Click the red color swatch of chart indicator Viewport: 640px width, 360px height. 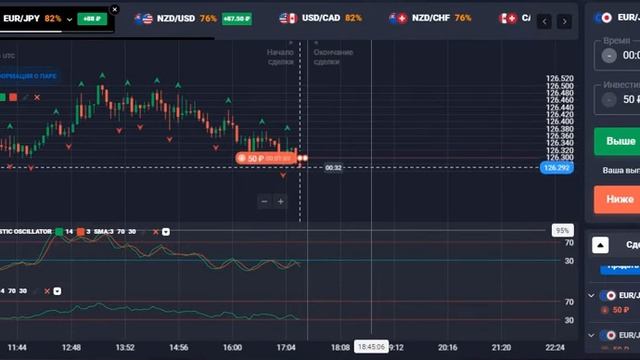coord(13,97)
